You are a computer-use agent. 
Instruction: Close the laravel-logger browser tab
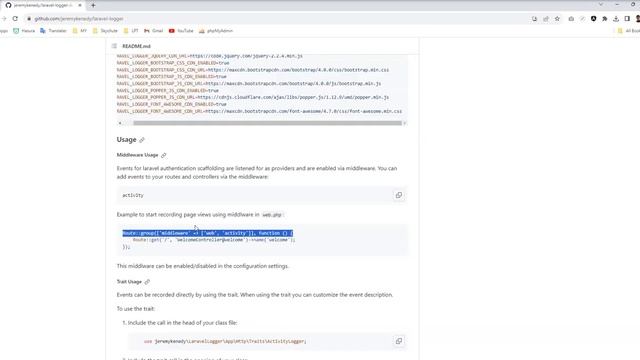80,5
